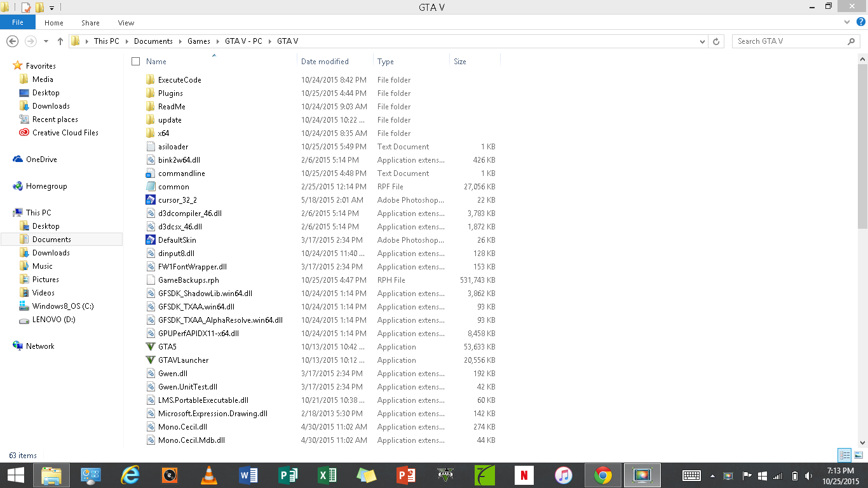The height and width of the screenshot is (488, 868).
Task: Open Network in the navigation pane
Action: point(40,346)
